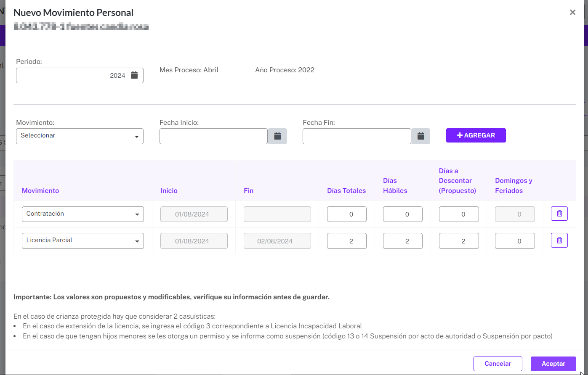The height and width of the screenshot is (375, 588).
Task: Focus the Fecha Fin text field
Action: 357,136
